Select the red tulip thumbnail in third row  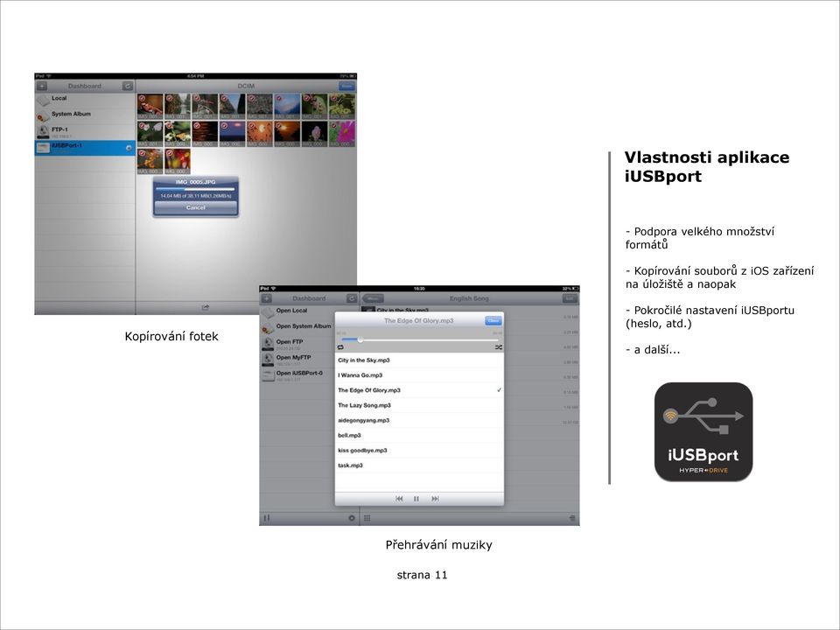(178, 161)
